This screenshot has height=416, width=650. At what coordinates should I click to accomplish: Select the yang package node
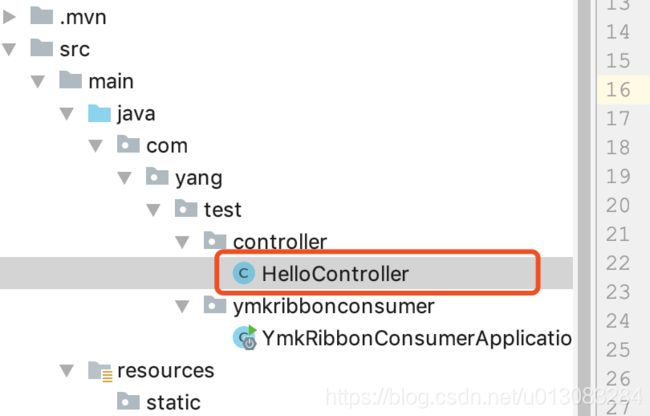(199, 178)
